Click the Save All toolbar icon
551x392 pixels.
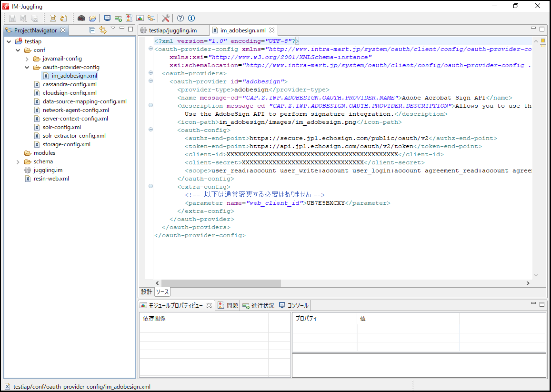[34, 18]
